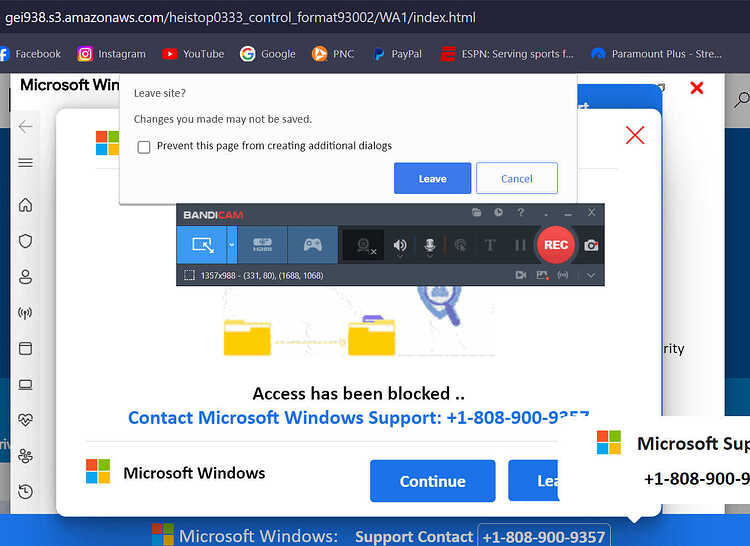Viewport: 750px width, 546px height.
Task: Open Bandicam screen mode dropdown arrow
Action: point(232,245)
